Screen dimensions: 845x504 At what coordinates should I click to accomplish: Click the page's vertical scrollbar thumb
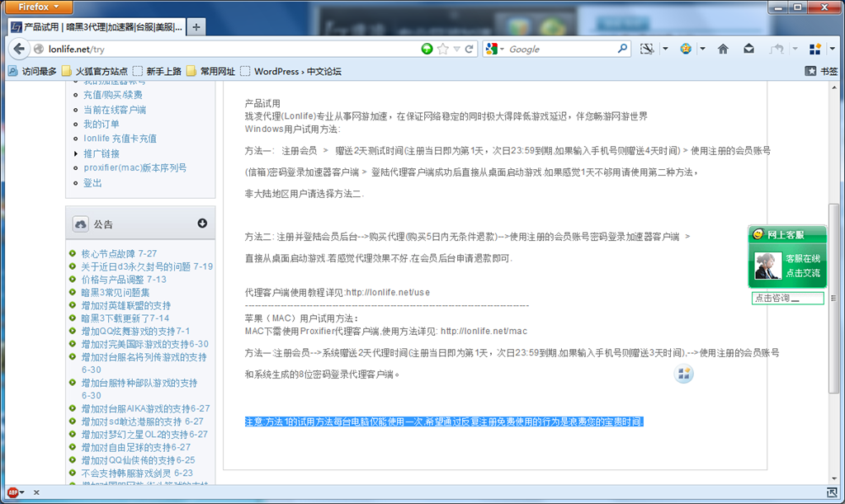(833, 299)
